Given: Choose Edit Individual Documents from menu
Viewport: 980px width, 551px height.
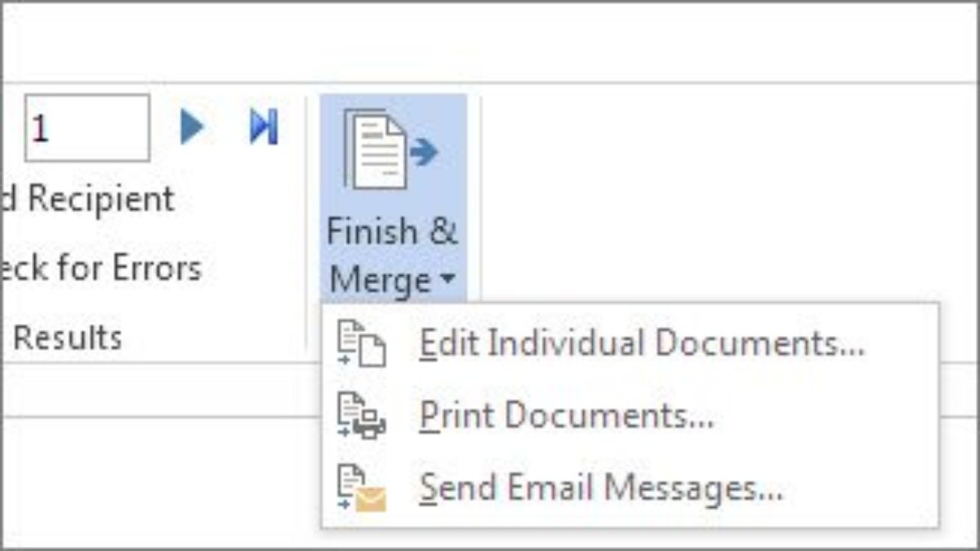Looking at the screenshot, I should click(x=641, y=344).
